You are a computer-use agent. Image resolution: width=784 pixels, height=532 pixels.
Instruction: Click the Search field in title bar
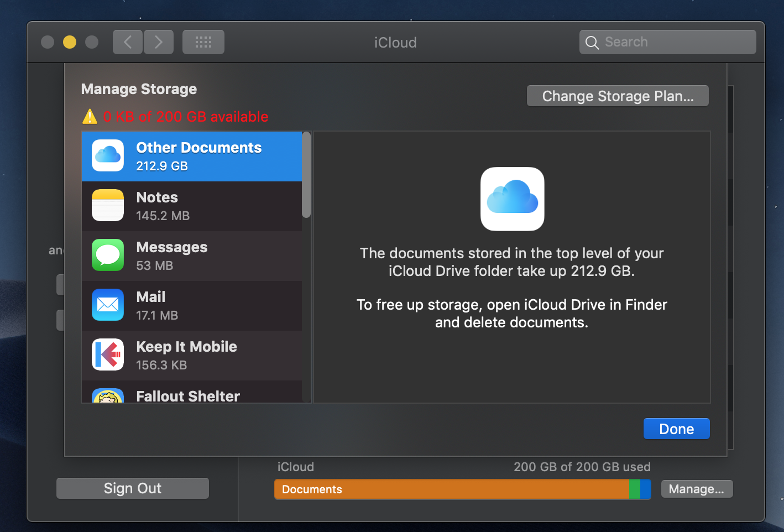coord(668,42)
